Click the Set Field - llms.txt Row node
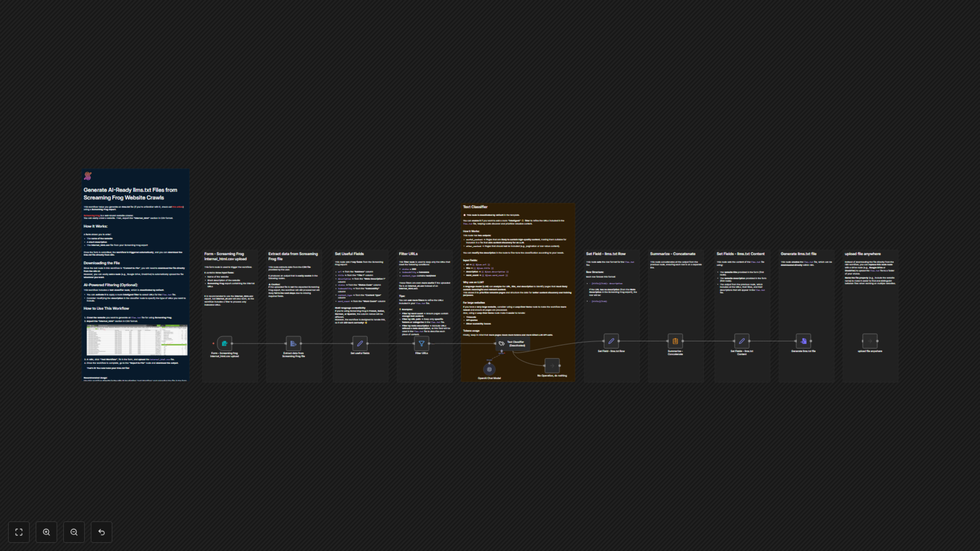 coord(611,341)
